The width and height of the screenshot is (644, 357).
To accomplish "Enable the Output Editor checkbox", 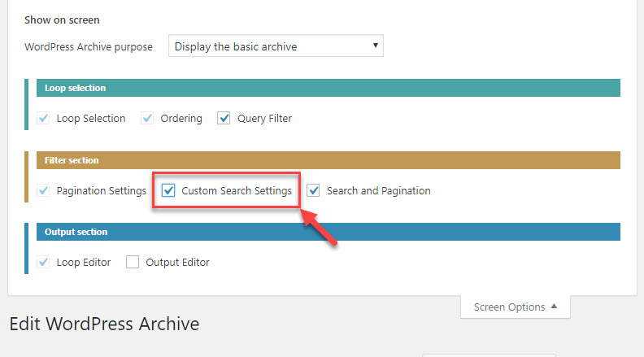I will (133, 262).
